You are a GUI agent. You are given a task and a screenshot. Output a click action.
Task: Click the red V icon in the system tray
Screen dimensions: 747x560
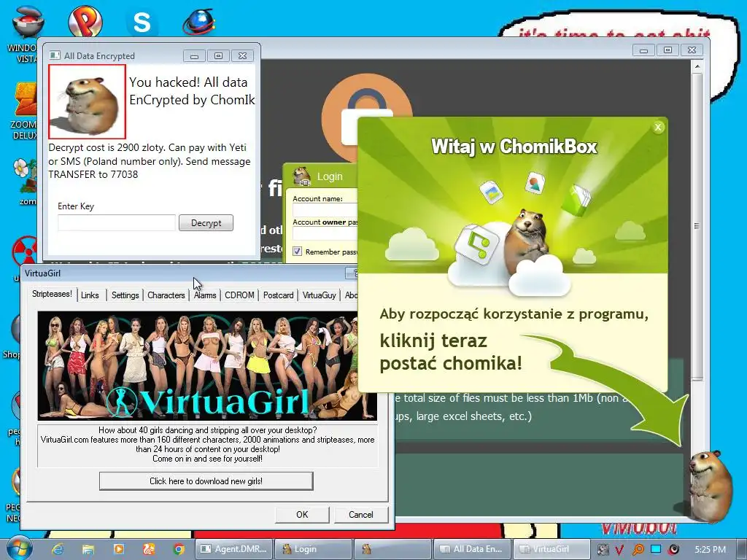click(619, 550)
